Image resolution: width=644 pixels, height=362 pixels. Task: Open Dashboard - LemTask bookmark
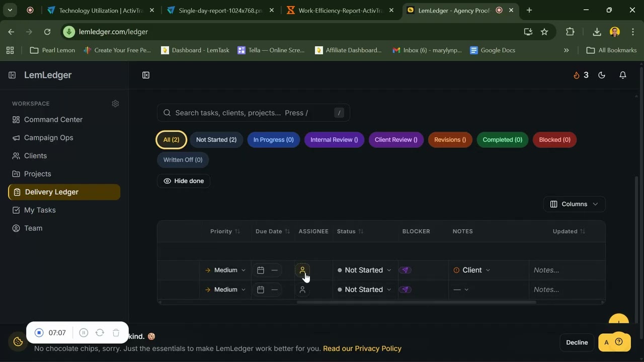[195, 50]
